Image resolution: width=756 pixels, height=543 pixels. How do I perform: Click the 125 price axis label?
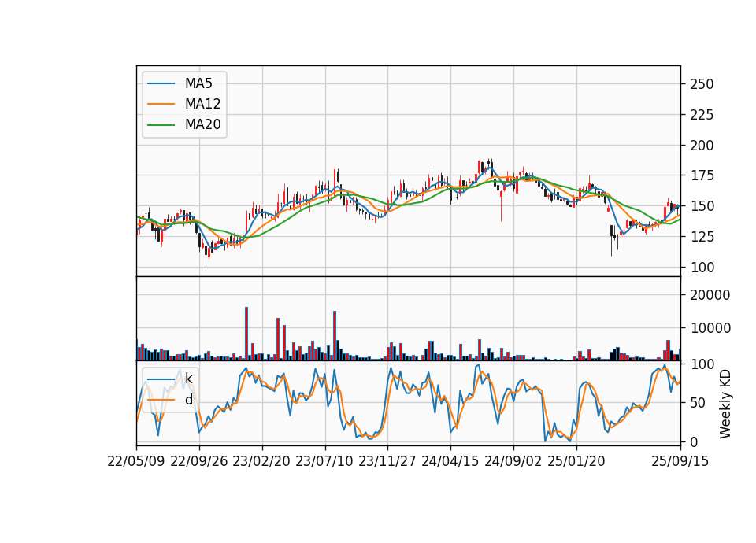coord(702,237)
